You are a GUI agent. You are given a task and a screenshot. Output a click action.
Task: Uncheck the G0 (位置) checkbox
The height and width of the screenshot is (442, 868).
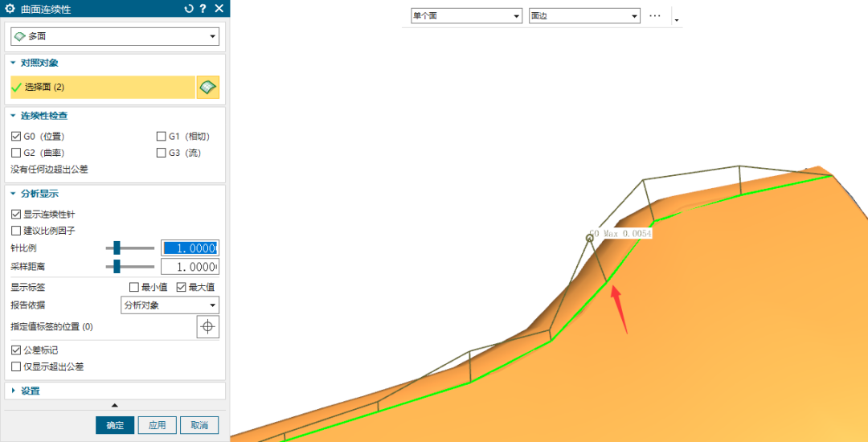coord(16,137)
